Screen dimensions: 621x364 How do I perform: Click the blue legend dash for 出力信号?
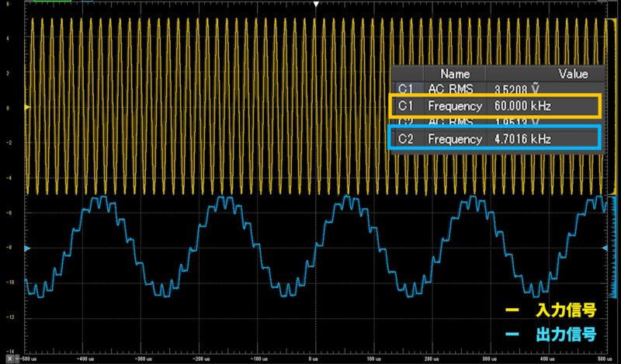tap(512, 336)
